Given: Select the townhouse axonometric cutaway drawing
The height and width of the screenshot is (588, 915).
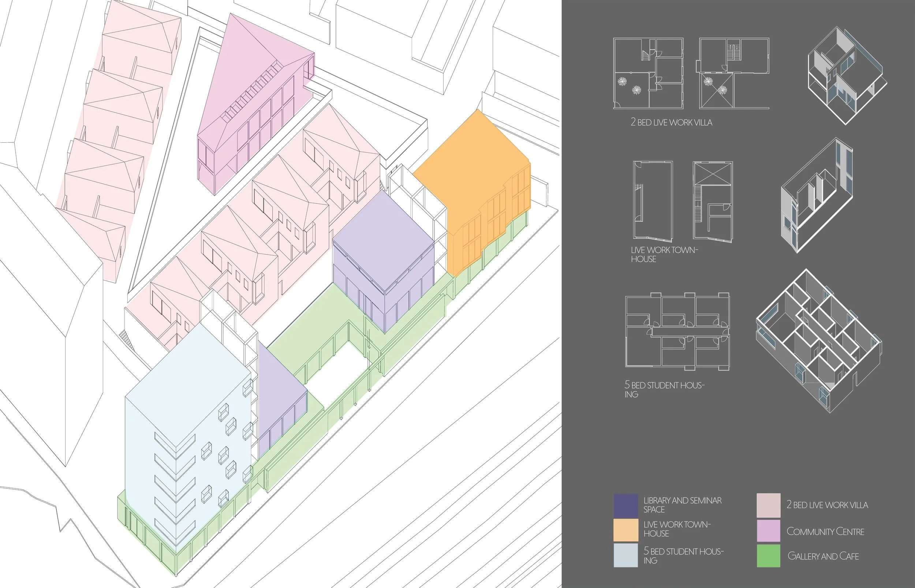Looking at the screenshot, I should [817, 195].
